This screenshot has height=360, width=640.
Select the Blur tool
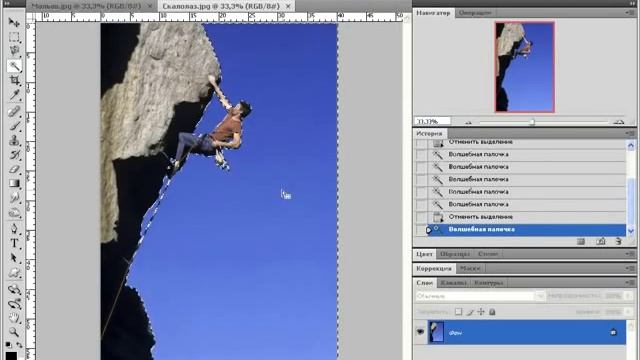coord(14,198)
